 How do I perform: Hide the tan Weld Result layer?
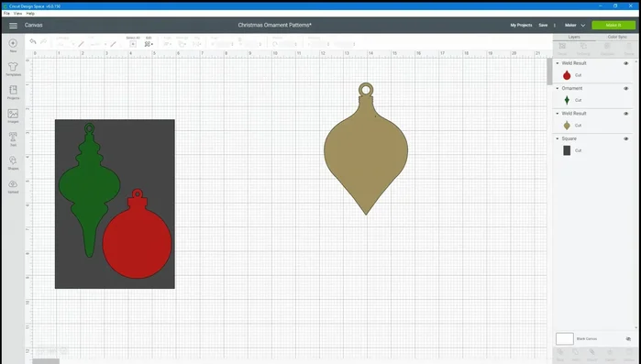click(626, 114)
